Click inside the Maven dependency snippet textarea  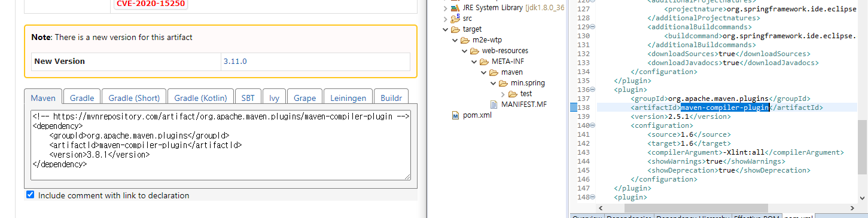click(221, 145)
